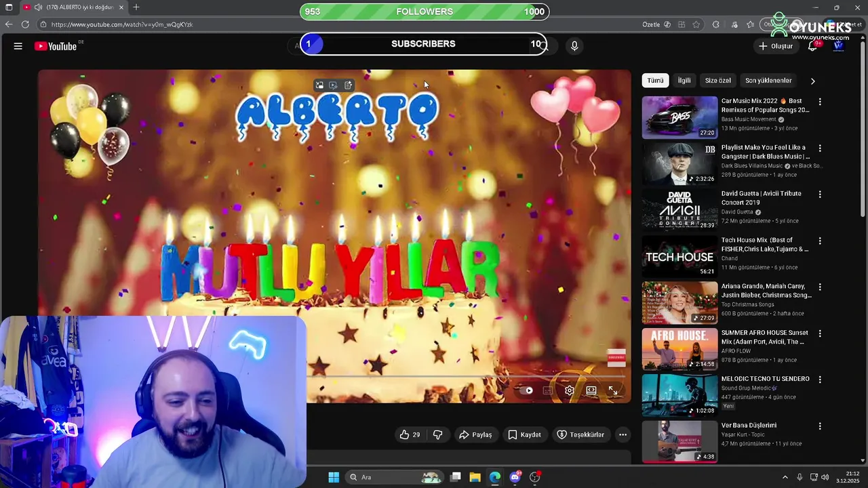This screenshot has height=488, width=868.
Task: Open Task View from the taskbar
Action: point(455,477)
